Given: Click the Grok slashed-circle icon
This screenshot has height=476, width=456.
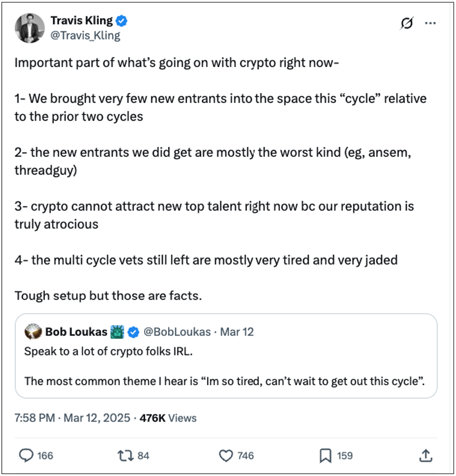Looking at the screenshot, I should (x=407, y=23).
